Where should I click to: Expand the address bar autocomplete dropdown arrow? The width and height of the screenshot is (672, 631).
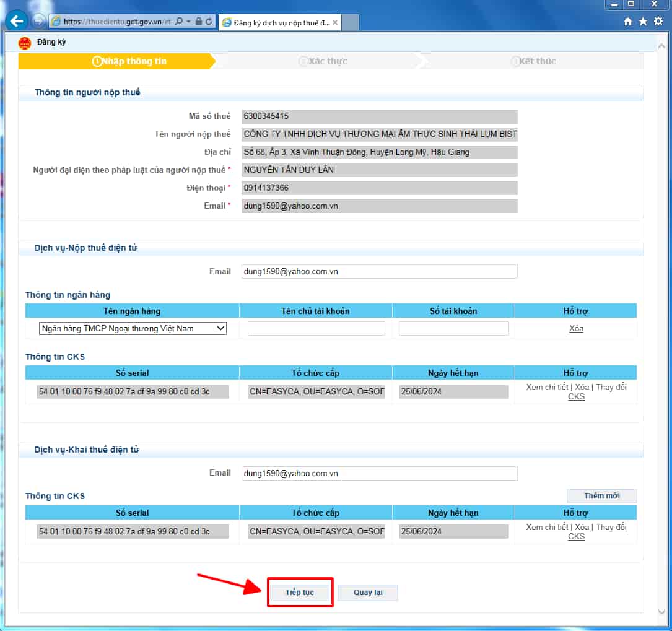tap(188, 21)
